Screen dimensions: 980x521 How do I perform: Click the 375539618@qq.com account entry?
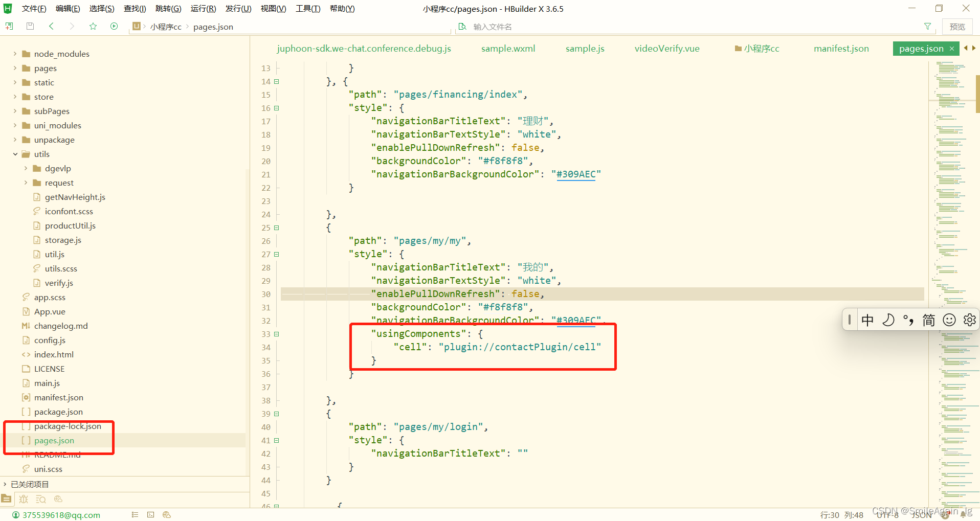tap(56, 515)
